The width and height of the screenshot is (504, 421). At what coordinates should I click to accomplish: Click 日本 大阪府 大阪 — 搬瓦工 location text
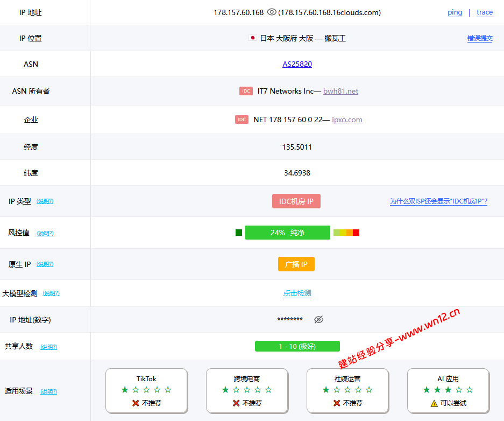(303, 38)
